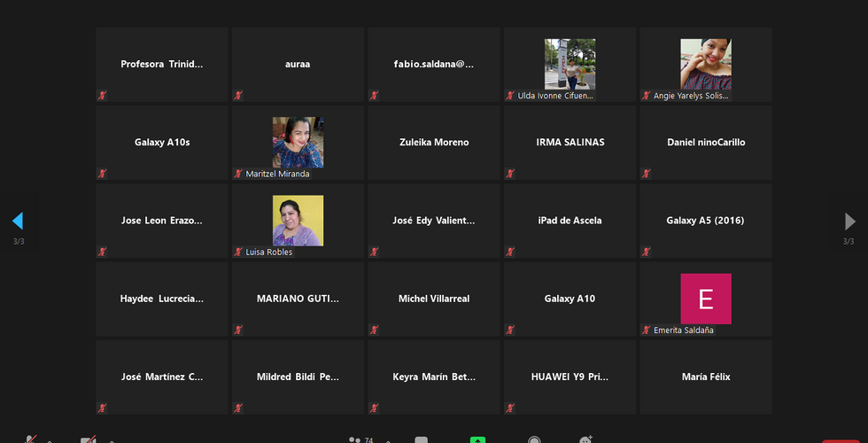Click muted mic icon on IRMA SALINAS tile

(x=510, y=174)
